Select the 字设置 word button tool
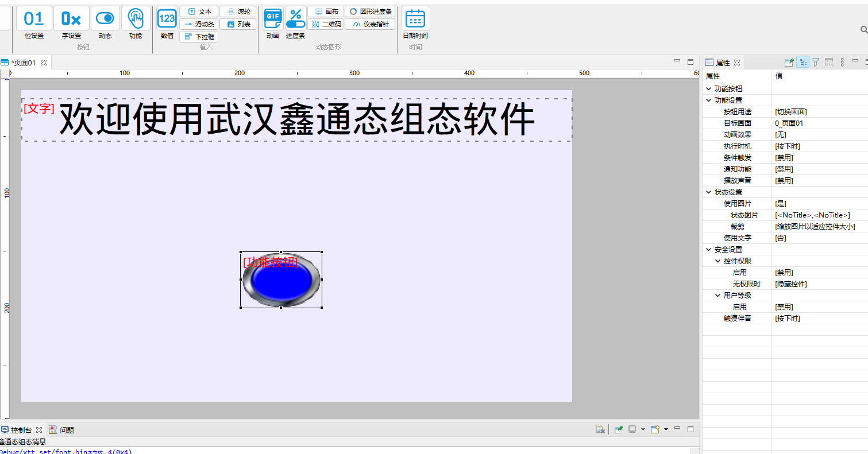Screen dimensions: 868x454 pos(71,23)
